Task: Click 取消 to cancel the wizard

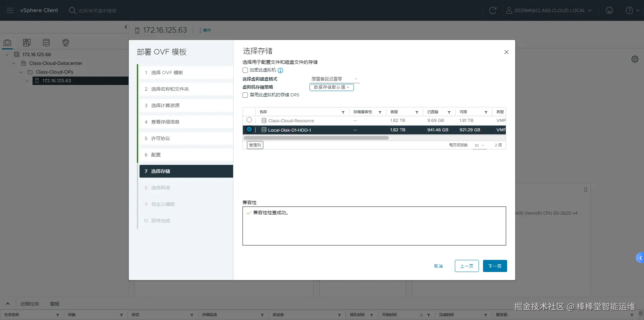Action: [x=438, y=266]
